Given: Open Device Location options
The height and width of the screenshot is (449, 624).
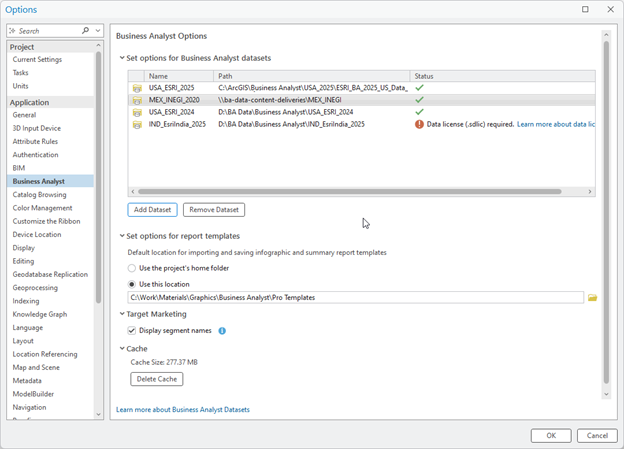Looking at the screenshot, I should coord(37,234).
